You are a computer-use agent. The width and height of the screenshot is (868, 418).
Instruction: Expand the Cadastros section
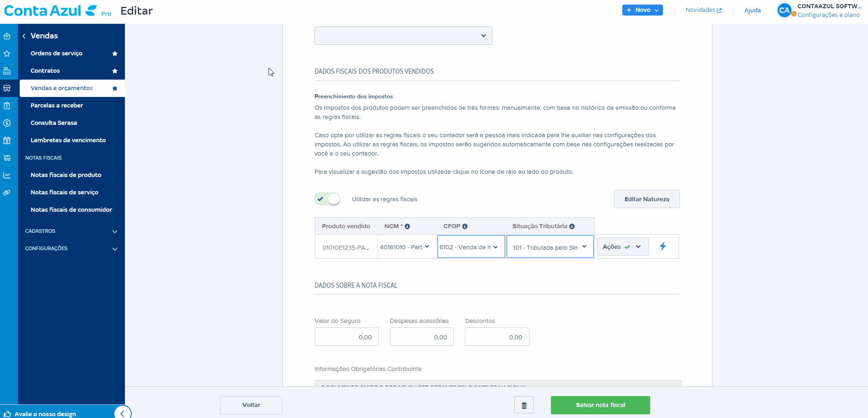coord(71,231)
